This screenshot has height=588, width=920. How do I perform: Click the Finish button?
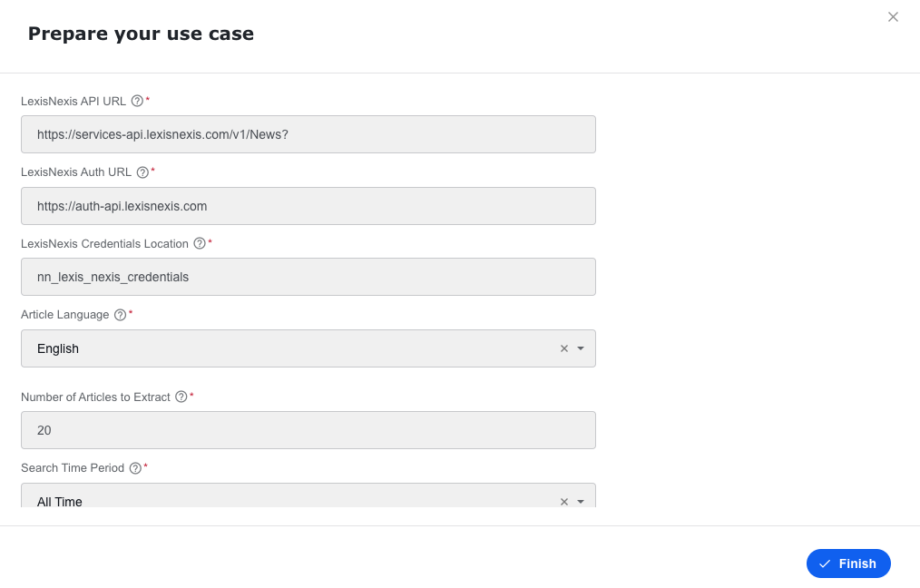tap(848, 563)
